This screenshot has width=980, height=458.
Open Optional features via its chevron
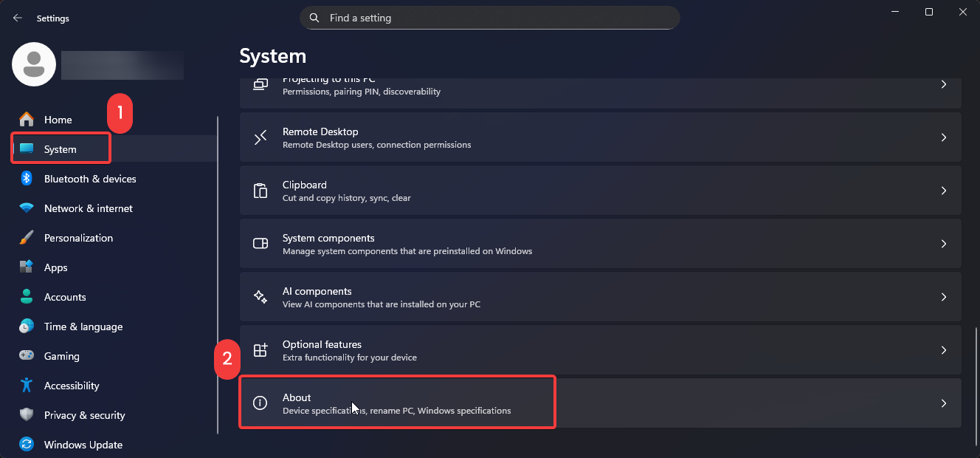(x=944, y=350)
